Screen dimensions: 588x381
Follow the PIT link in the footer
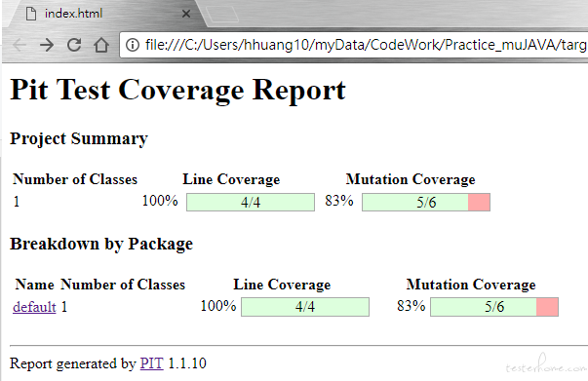pos(151,363)
